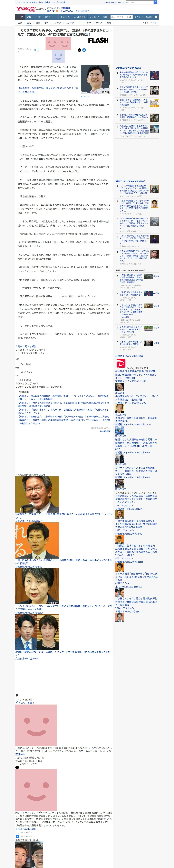Click the FLASH publisher logo
This screenshot has height=868, width=174.
coord(98,40)
